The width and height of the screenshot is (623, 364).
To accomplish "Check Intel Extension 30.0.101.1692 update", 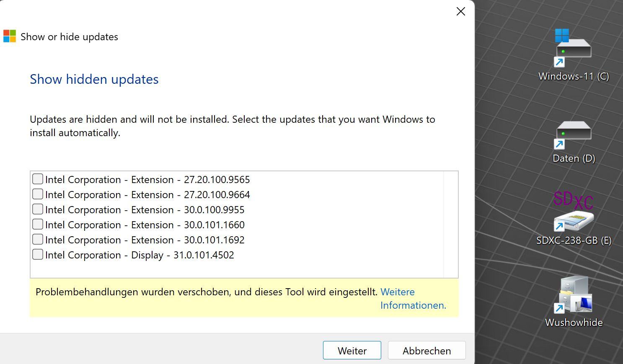I will point(38,240).
